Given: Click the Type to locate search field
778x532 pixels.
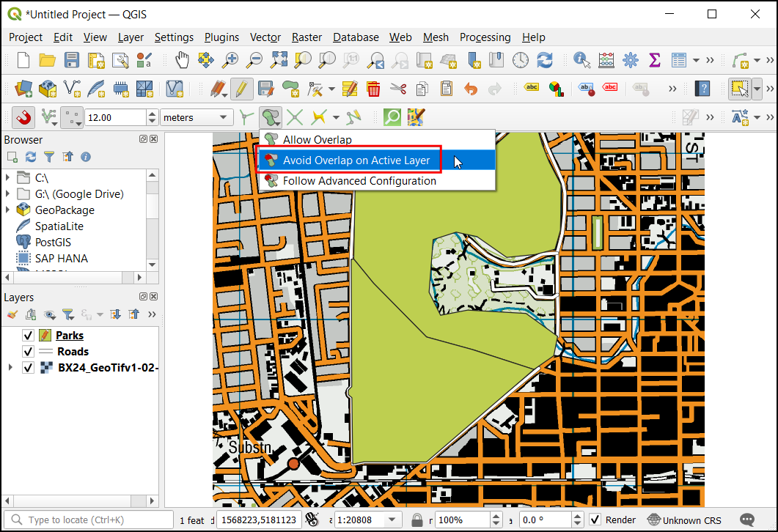Looking at the screenshot, I should click(95, 520).
